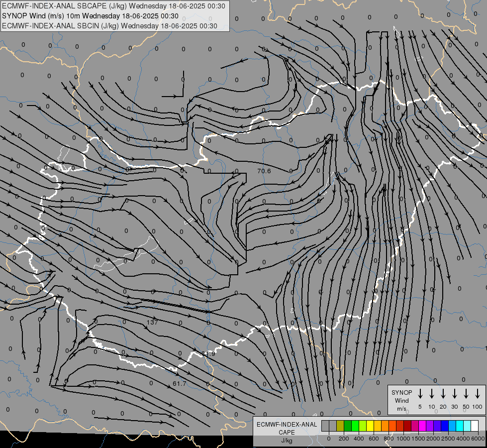Click the 100 m/s wind arrow in legend
Screen dimensions: 487x448
tap(478, 393)
